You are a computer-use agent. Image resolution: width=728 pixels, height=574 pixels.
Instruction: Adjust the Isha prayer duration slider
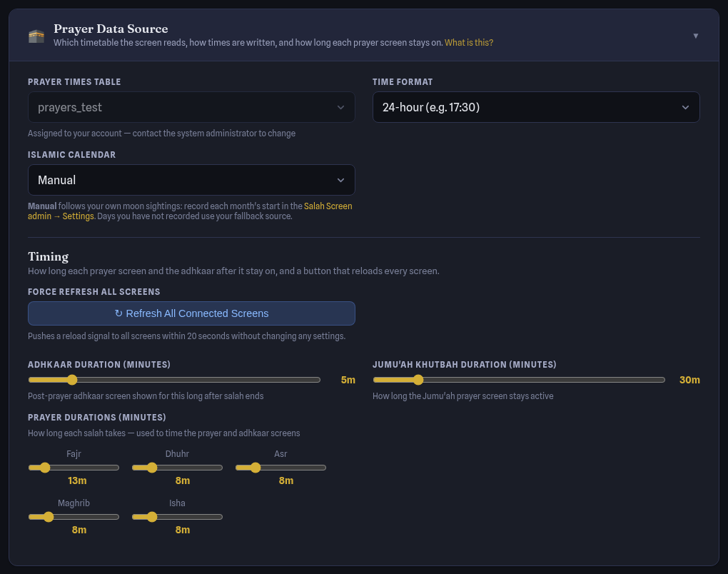point(177,517)
